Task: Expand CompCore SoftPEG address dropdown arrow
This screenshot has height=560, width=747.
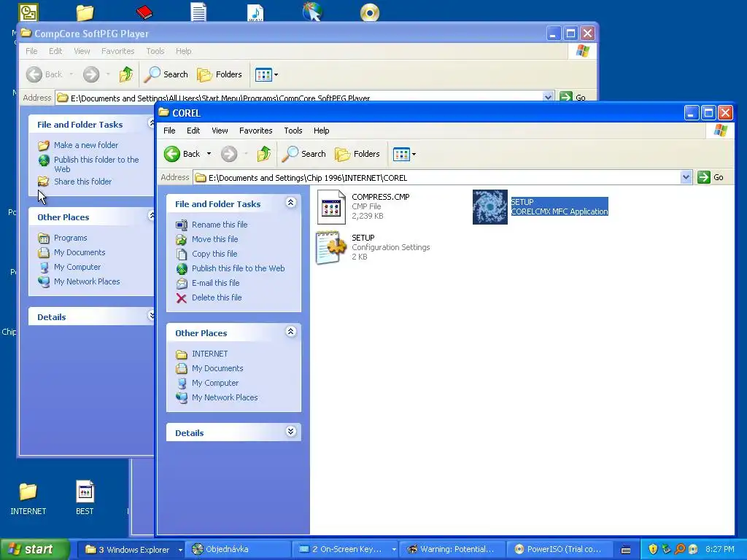Action: [548, 97]
